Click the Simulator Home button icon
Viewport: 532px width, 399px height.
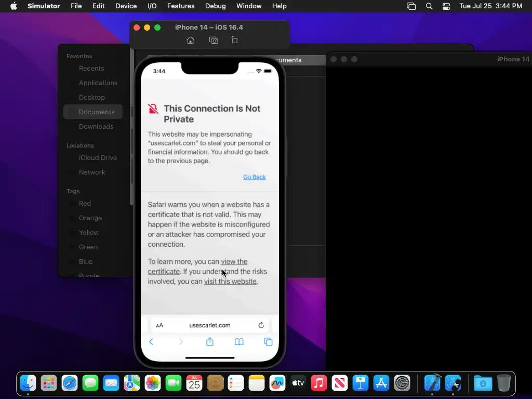[x=190, y=41]
